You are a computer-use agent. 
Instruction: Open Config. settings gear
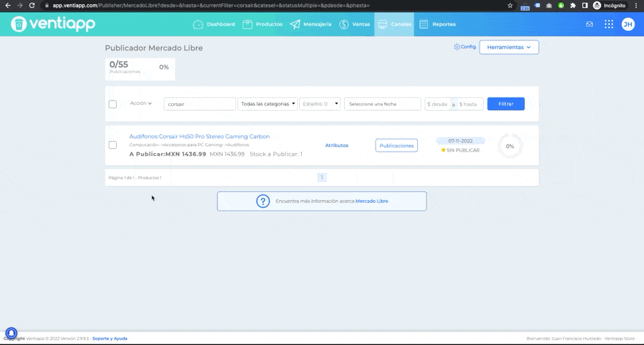(x=465, y=47)
